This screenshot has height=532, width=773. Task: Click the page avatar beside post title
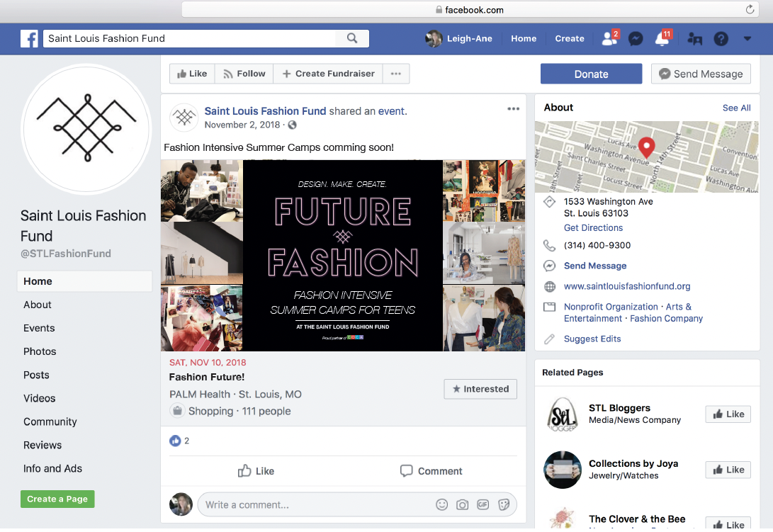coord(184,118)
